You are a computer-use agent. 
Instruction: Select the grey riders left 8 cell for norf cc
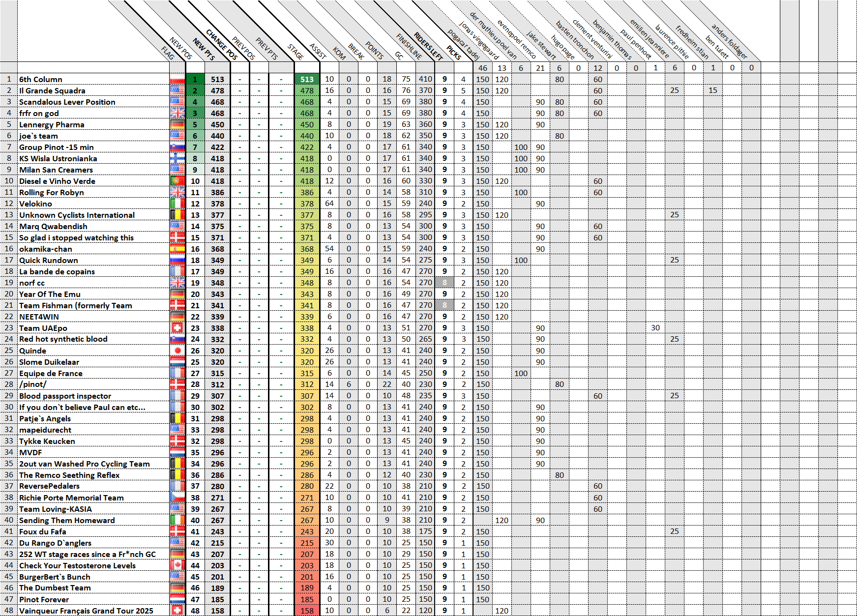[444, 283]
